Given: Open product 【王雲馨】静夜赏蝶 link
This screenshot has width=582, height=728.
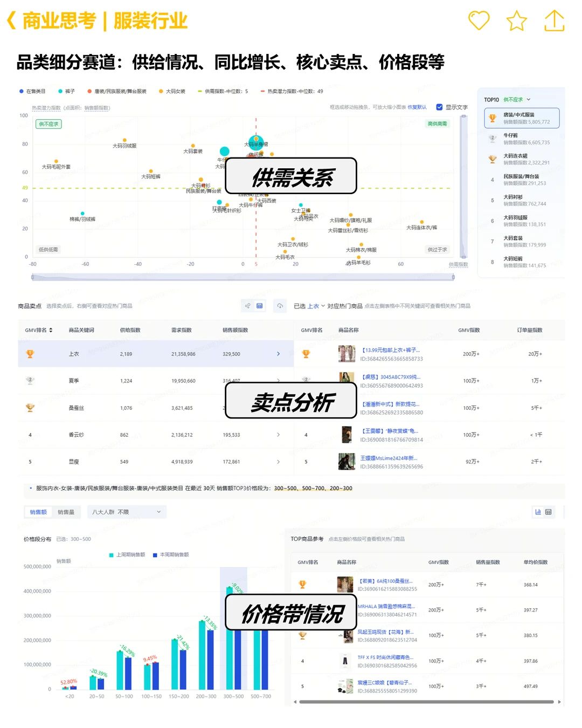Looking at the screenshot, I should [x=389, y=431].
